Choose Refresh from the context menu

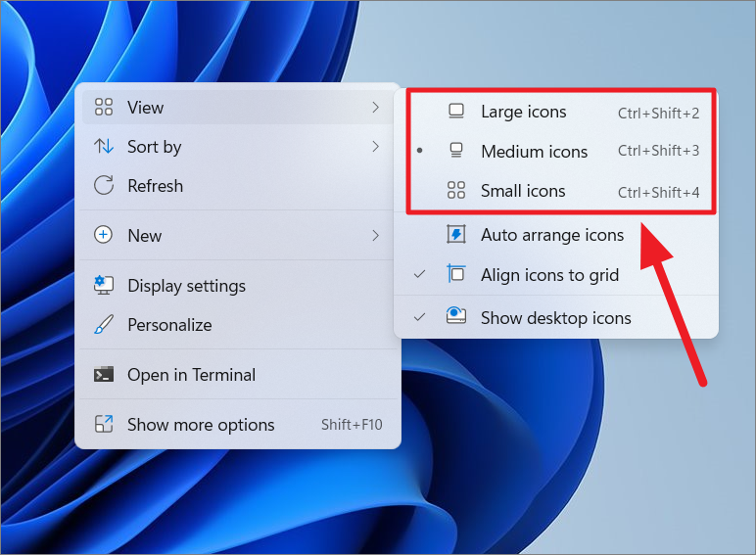click(238, 185)
